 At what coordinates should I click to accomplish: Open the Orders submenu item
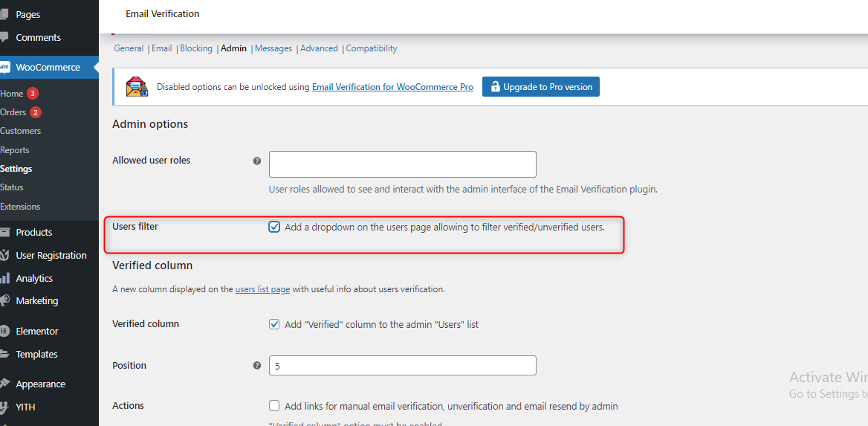13,112
